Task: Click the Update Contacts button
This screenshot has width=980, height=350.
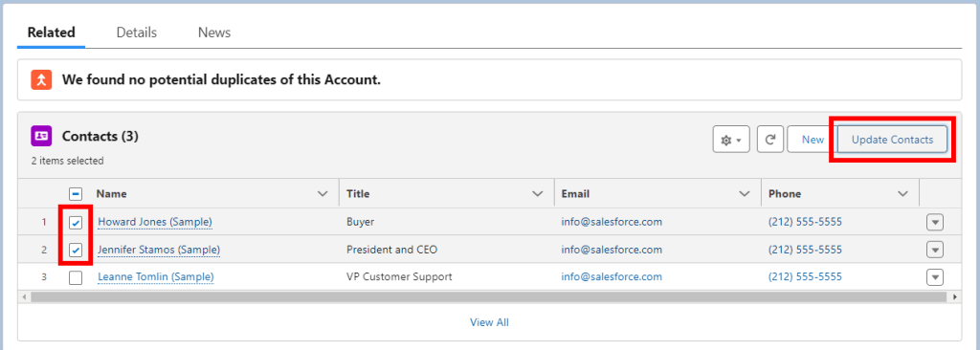Action: point(892,140)
